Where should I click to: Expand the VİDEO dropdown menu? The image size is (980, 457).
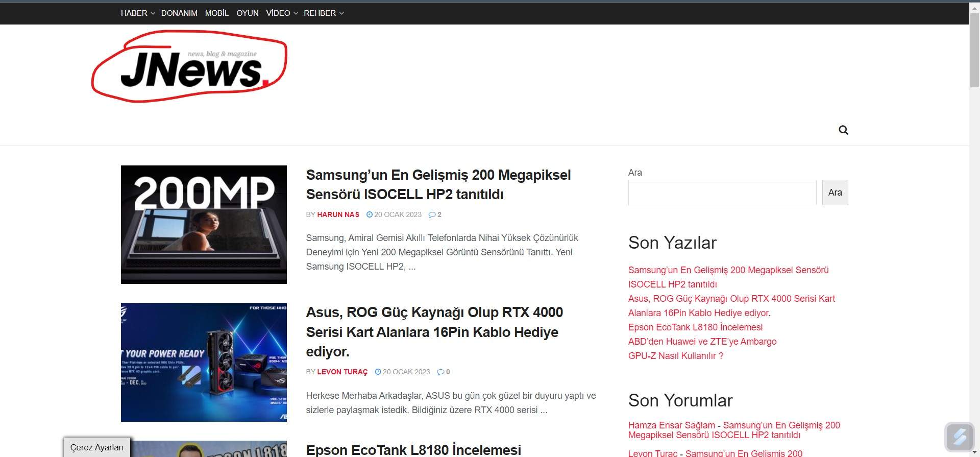click(x=281, y=13)
